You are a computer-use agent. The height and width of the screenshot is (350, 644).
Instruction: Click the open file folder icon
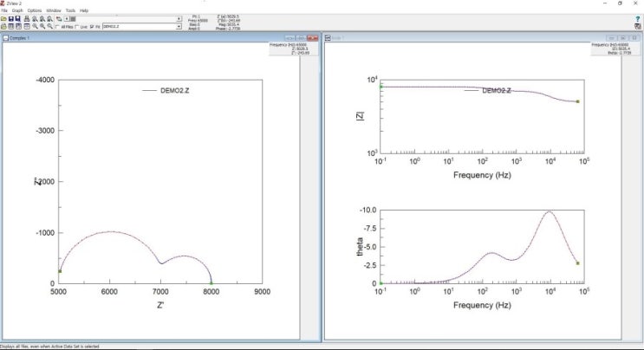4,18
